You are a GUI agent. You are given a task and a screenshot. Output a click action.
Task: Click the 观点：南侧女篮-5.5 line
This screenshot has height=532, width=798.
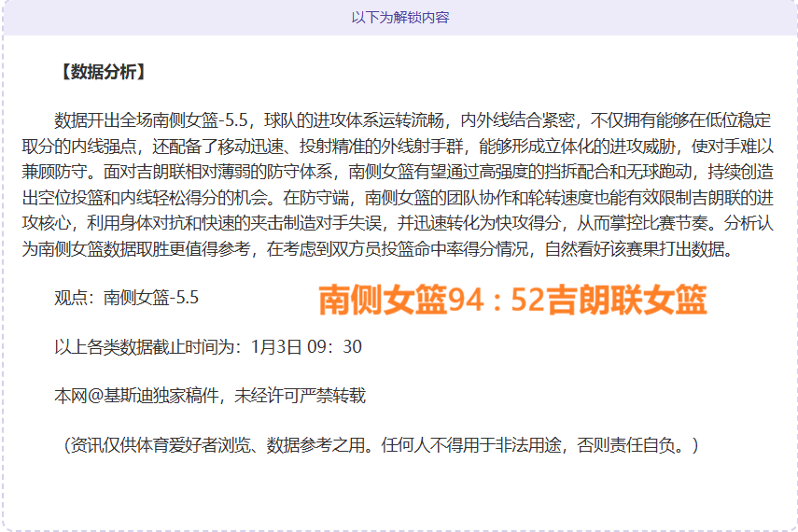click(126, 298)
